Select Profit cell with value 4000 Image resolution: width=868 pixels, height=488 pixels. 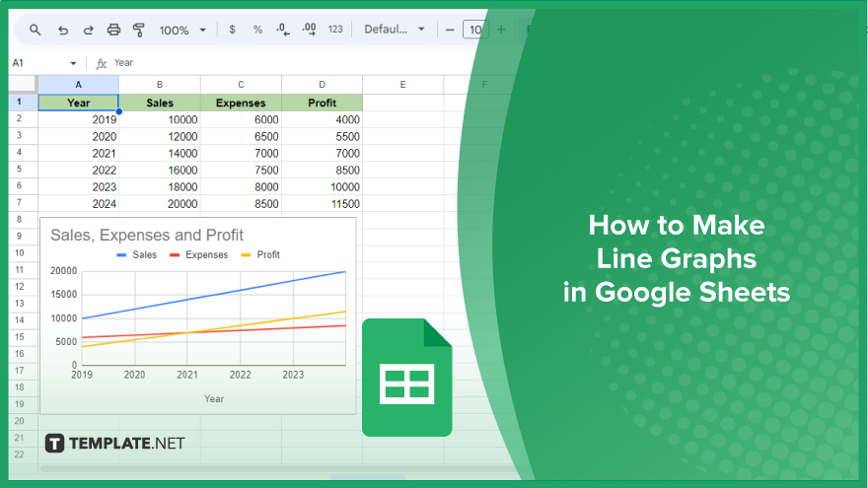pyautogui.click(x=323, y=119)
